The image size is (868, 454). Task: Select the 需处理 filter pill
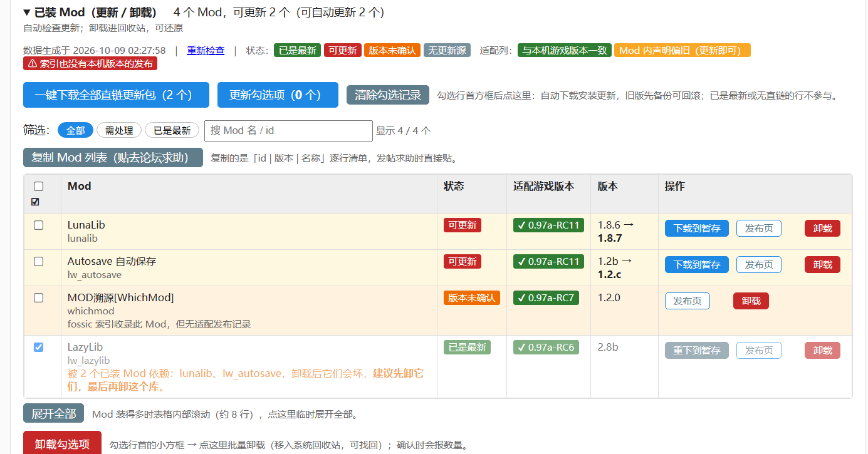click(x=119, y=130)
